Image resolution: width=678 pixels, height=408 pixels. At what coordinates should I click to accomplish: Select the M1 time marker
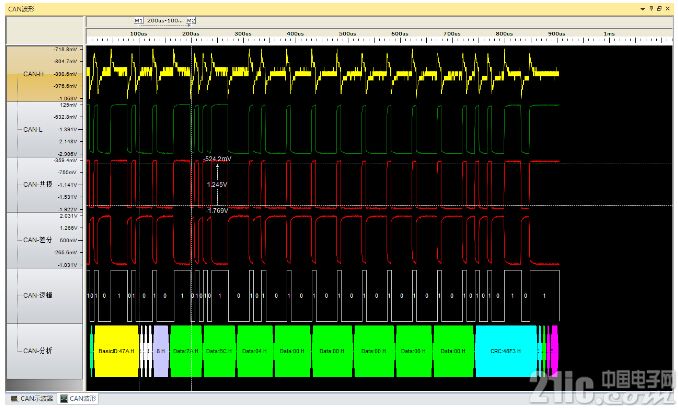coord(138,21)
